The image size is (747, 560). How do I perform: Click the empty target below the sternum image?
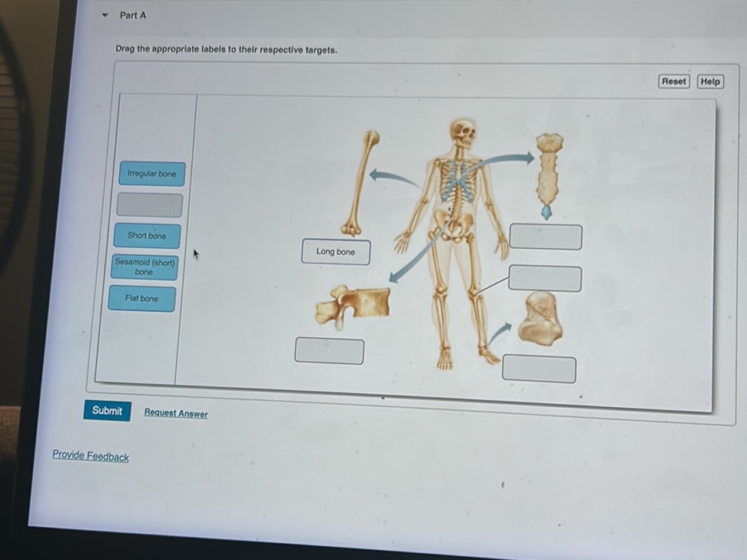(x=546, y=237)
